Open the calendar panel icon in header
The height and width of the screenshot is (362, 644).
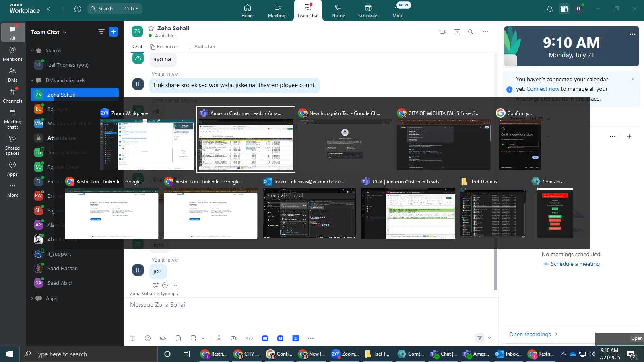[564, 9]
